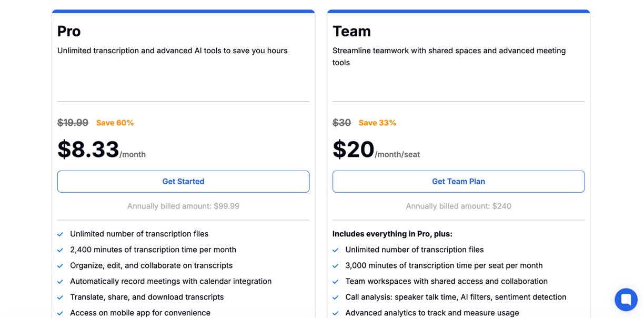Open the chat support widget

click(626, 300)
